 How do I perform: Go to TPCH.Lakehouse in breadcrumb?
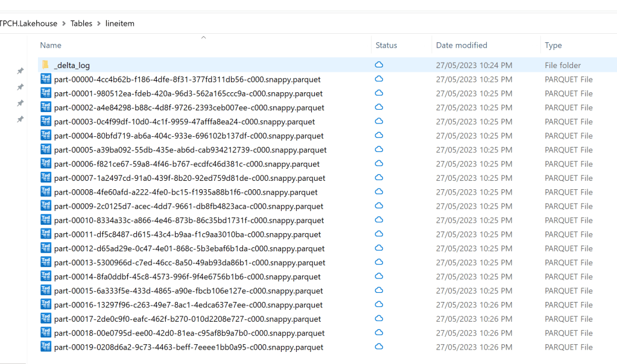(x=29, y=24)
